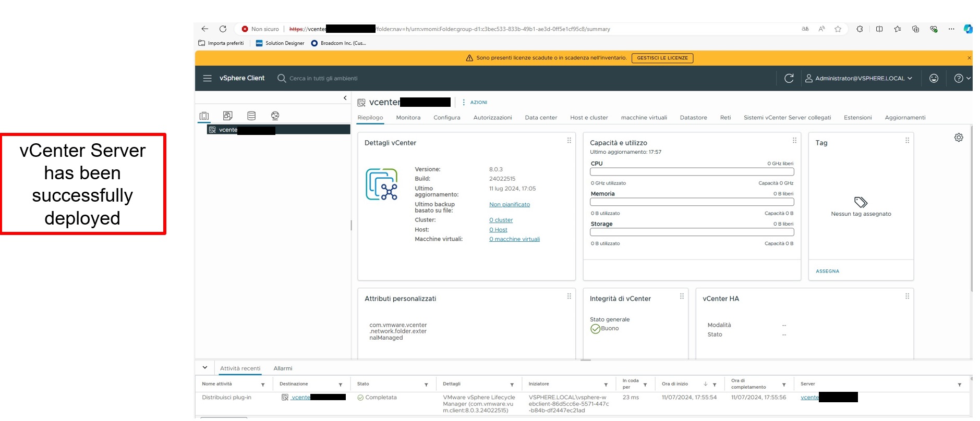Click drag handle on vCenter HA card

907,296
